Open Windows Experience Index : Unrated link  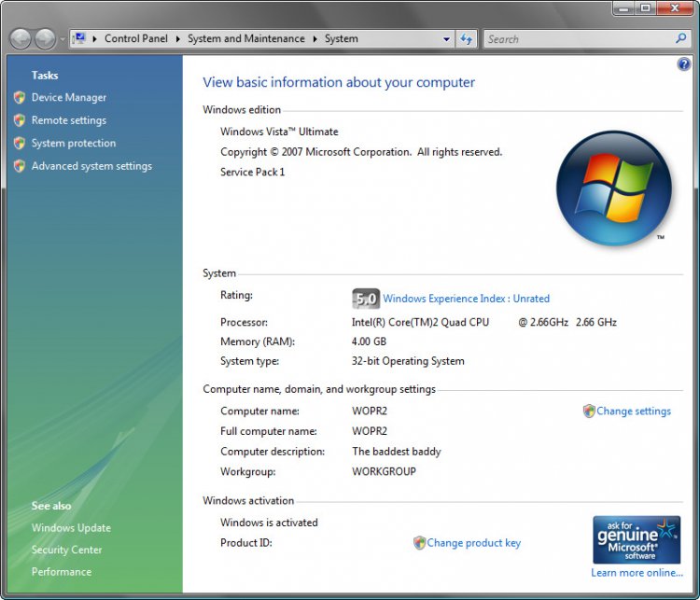466,299
